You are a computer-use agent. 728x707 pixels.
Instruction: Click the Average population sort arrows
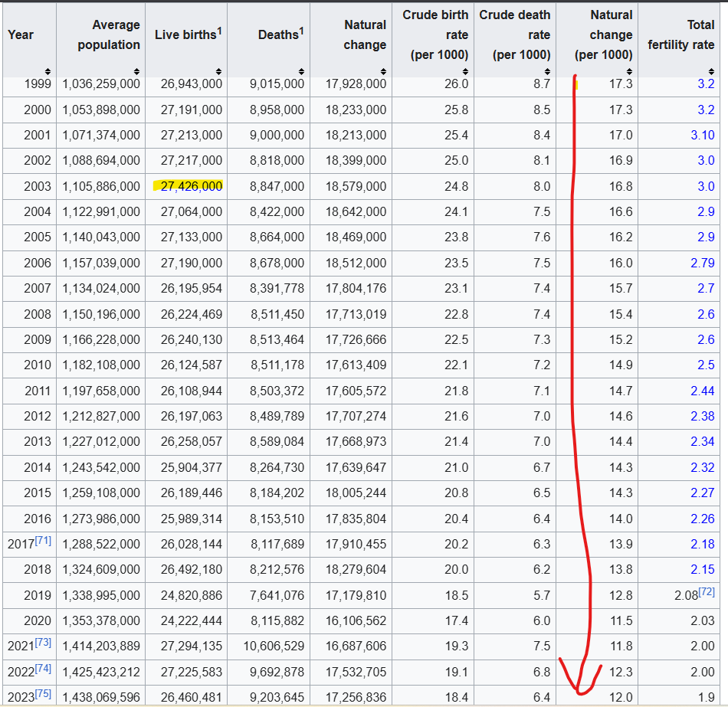tap(136, 71)
